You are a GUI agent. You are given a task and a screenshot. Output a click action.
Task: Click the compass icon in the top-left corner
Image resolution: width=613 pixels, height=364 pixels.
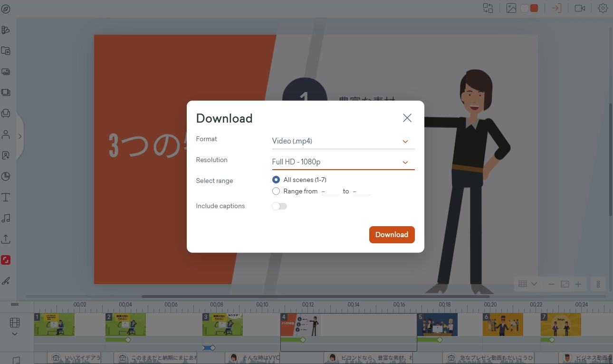point(6,9)
